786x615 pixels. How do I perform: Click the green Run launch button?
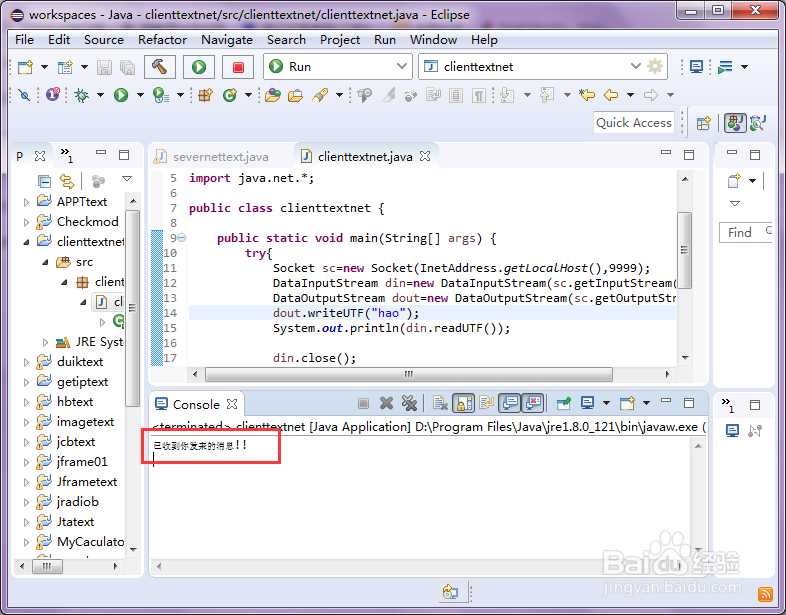[x=199, y=67]
